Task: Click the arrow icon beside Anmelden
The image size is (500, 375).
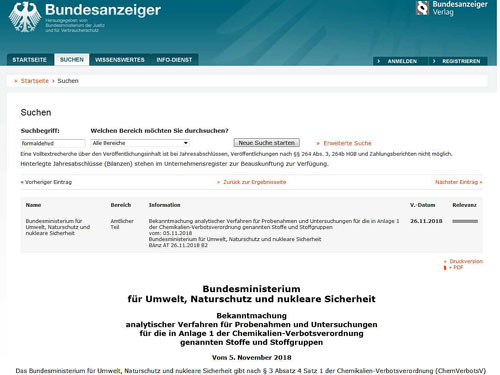Action: pyautogui.click(x=378, y=61)
